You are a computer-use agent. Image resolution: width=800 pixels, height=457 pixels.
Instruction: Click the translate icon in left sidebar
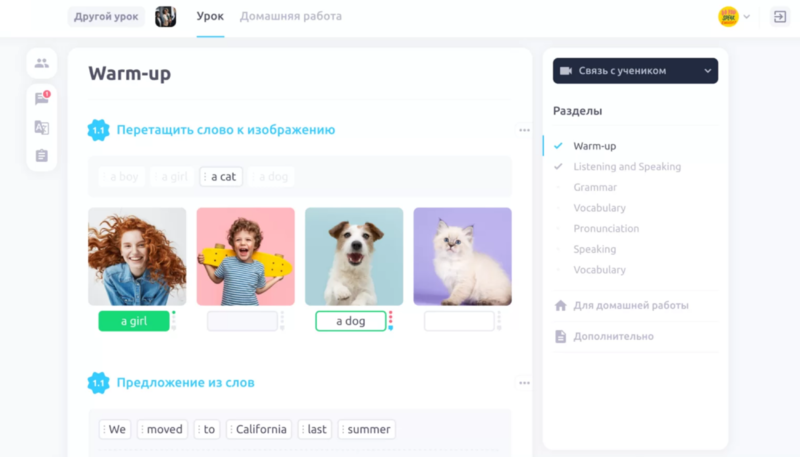click(x=41, y=128)
